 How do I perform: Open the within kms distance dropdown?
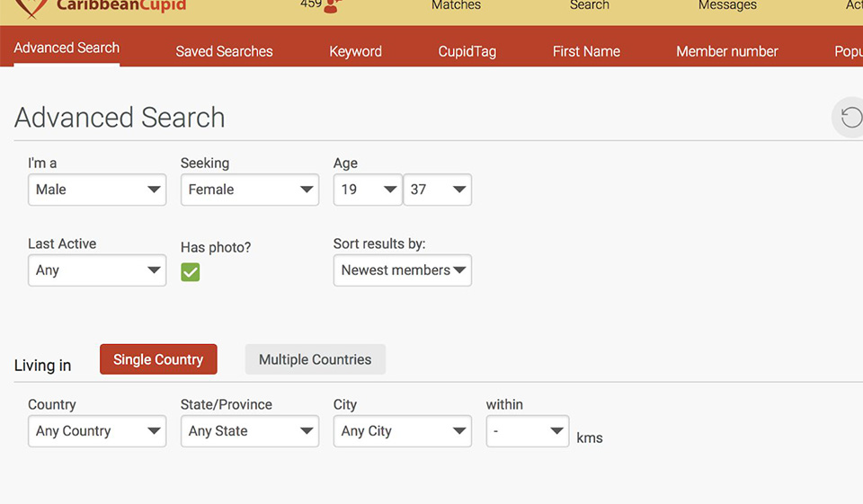point(528,431)
